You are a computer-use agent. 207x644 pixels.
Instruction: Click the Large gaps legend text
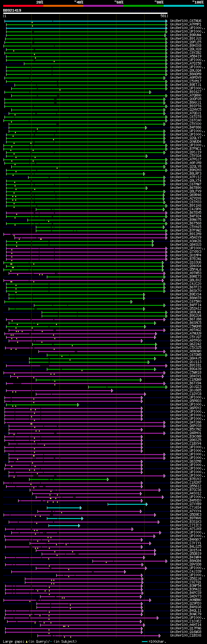40,641
